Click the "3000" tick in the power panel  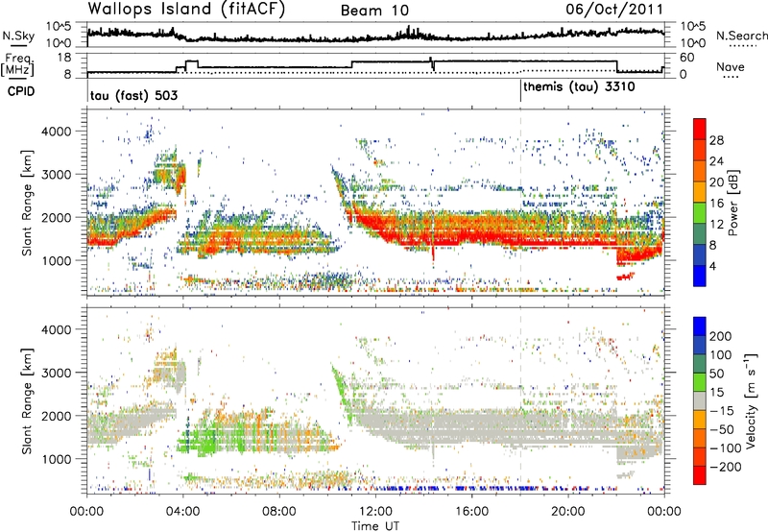point(56,175)
